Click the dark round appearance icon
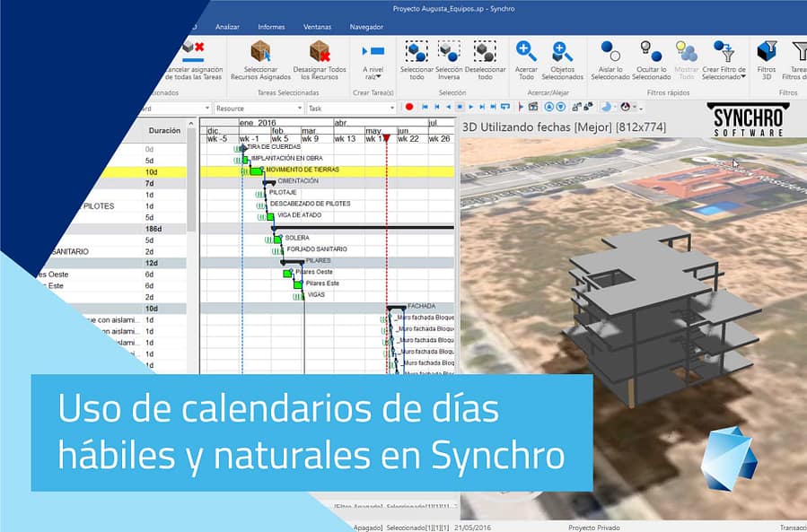 pos(626,107)
